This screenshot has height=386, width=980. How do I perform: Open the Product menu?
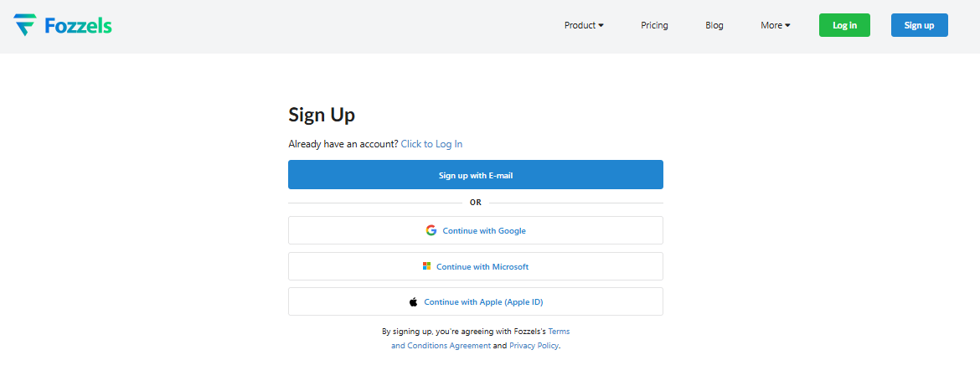(x=580, y=25)
